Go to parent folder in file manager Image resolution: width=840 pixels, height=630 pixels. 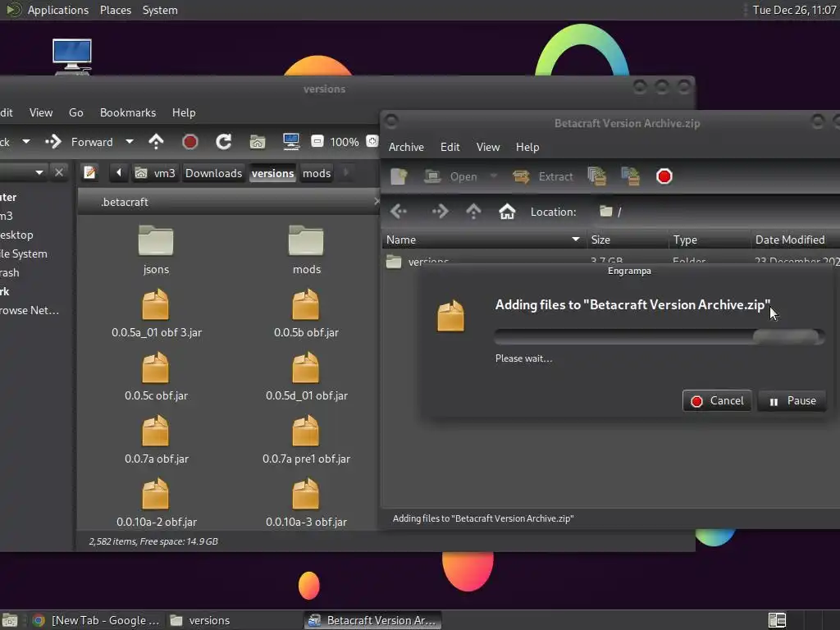pos(156,142)
